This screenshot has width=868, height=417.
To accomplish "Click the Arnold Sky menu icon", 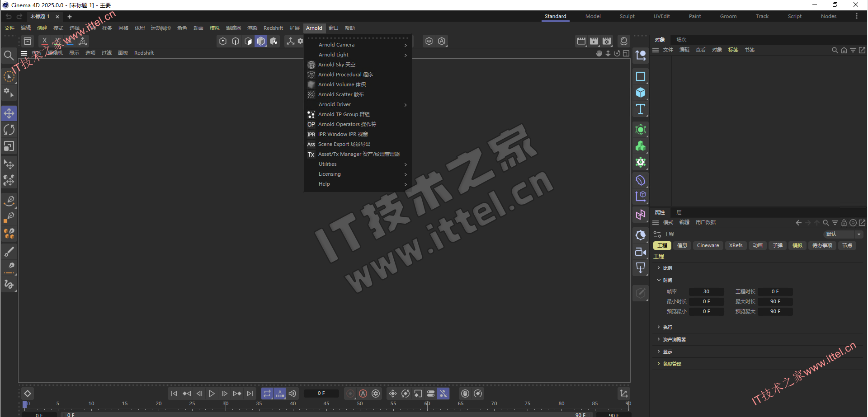I will coord(311,65).
